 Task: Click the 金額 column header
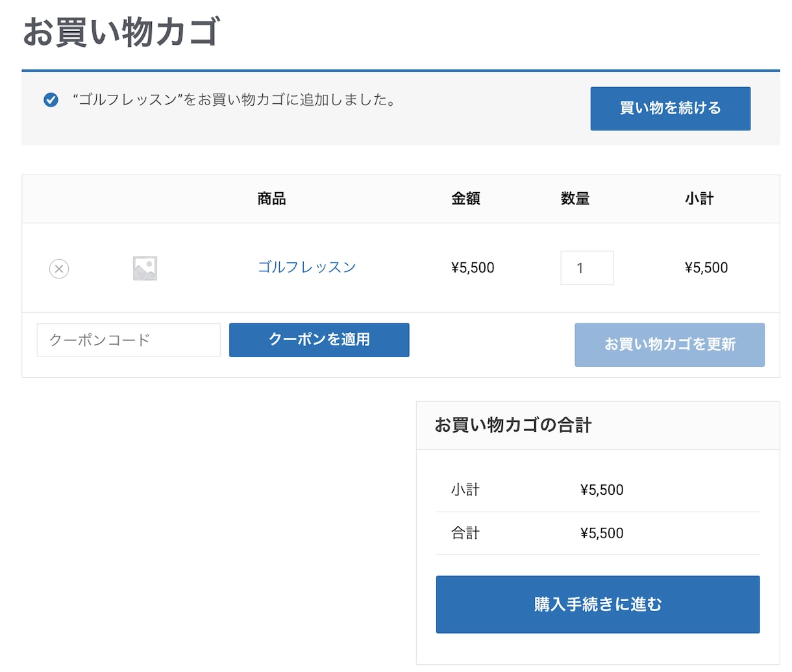click(465, 199)
